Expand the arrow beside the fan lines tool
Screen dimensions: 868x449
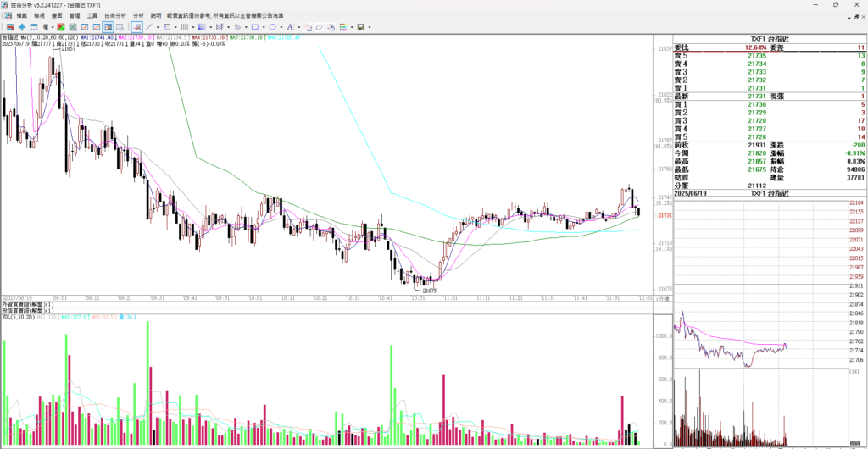211,26
